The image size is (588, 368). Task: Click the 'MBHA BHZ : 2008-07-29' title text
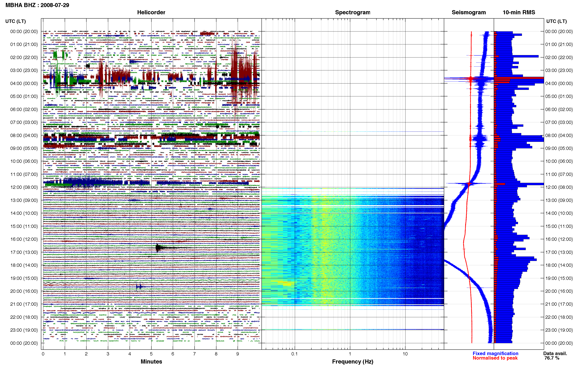[37, 5]
